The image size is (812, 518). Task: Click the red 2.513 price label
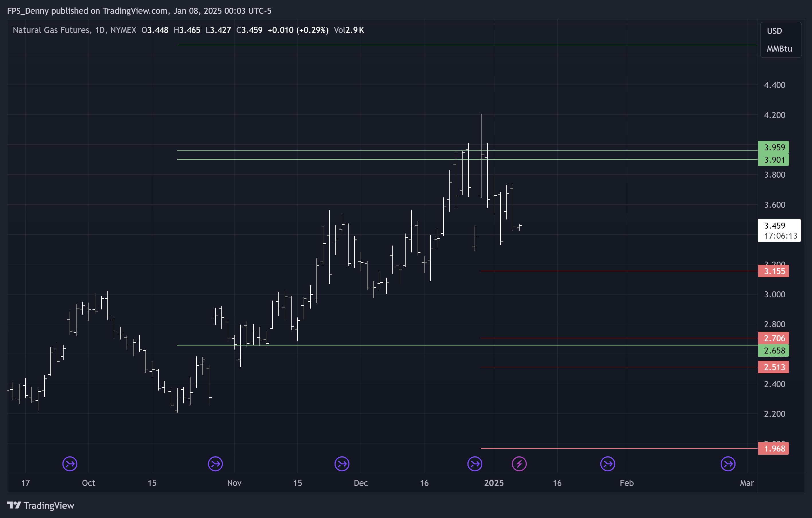point(774,367)
